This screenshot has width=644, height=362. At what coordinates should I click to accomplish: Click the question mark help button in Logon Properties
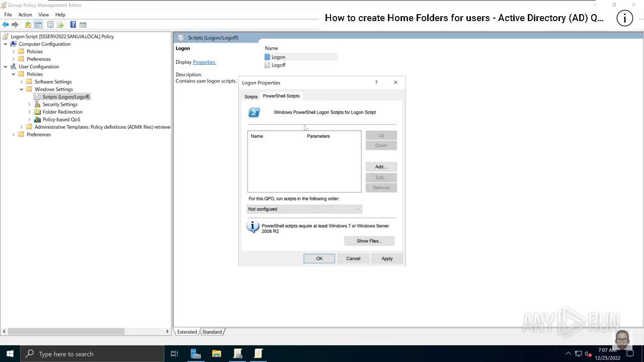(376, 82)
